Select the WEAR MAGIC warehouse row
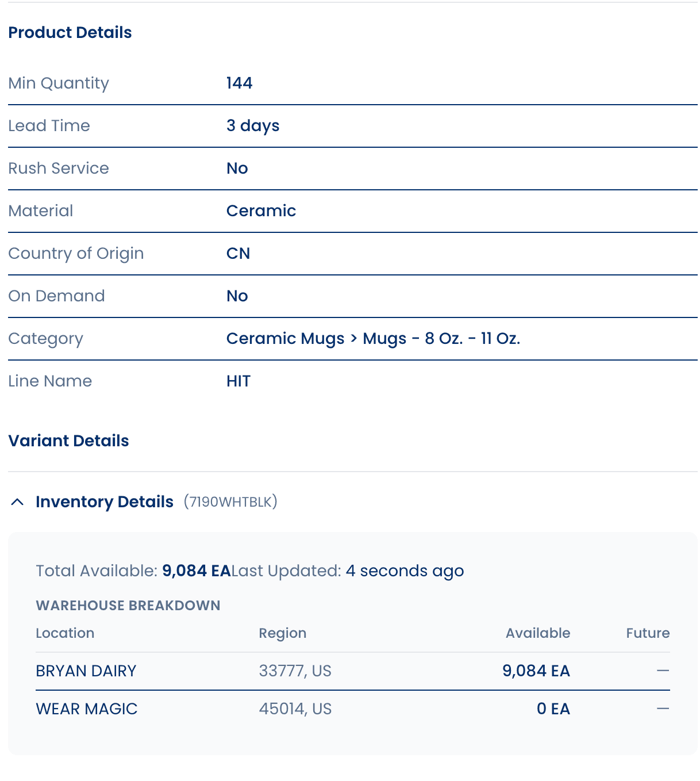The image size is (700, 781). click(x=86, y=709)
